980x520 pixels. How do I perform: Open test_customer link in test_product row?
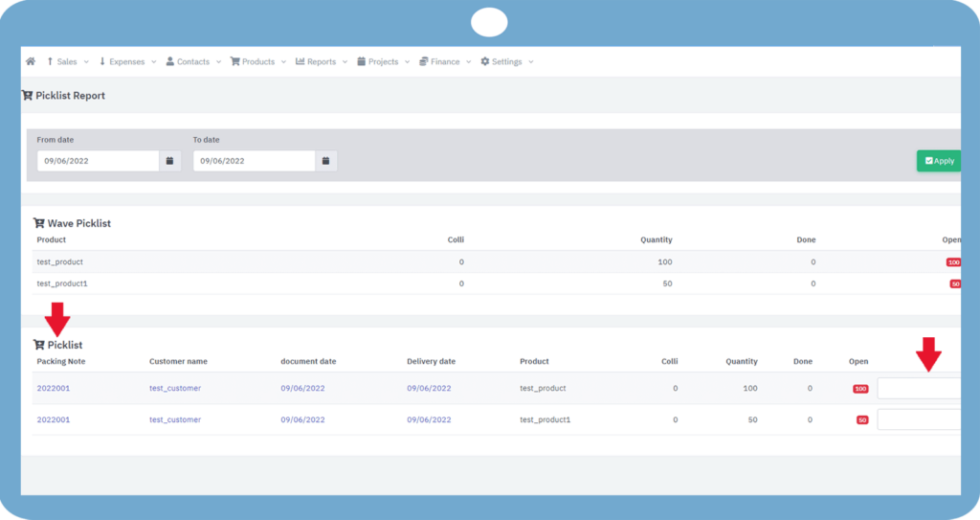click(175, 388)
